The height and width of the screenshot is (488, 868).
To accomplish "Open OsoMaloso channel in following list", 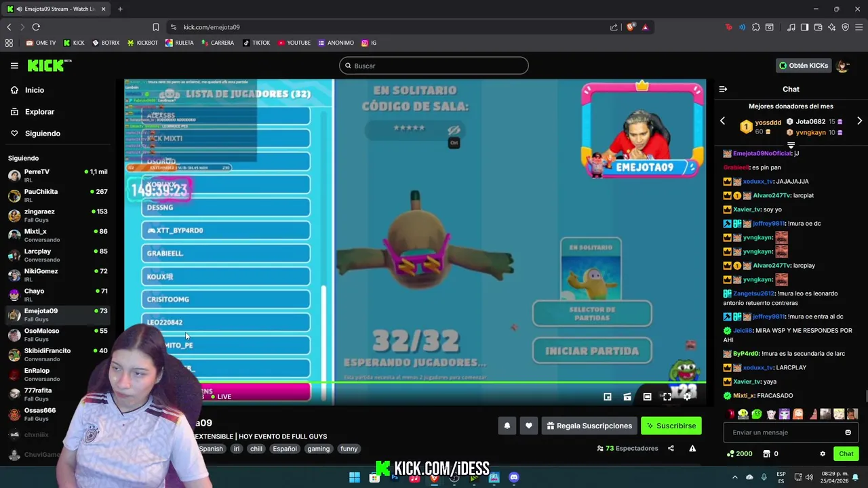I will pyautogui.click(x=58, y=334).
